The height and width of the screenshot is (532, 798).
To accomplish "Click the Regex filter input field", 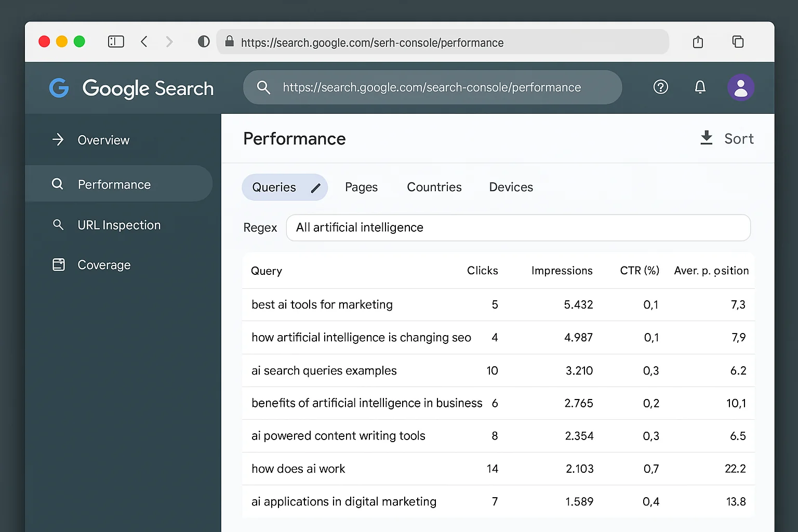I will pos(518,228).
